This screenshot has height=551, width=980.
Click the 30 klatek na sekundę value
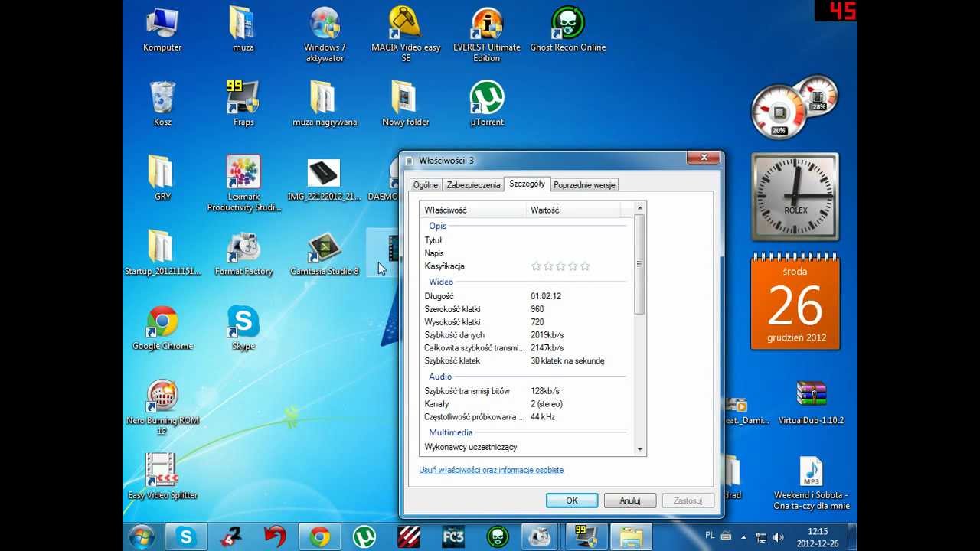(567, 361)
